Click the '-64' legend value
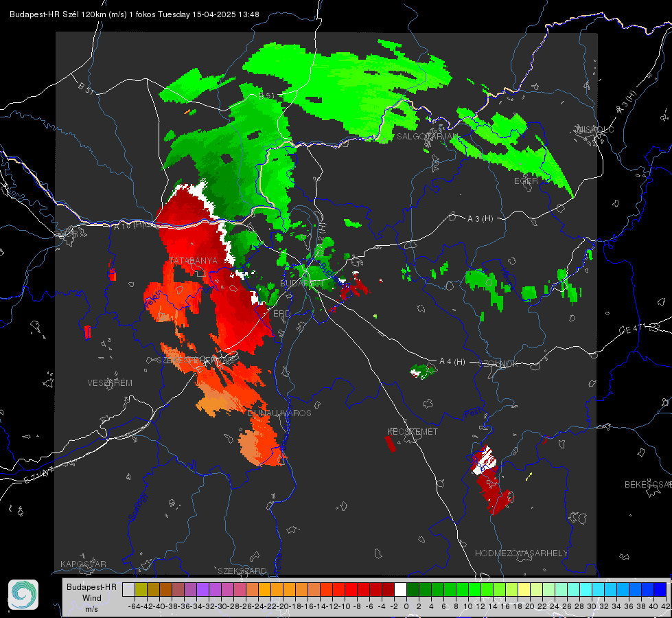 click(134, 606)
